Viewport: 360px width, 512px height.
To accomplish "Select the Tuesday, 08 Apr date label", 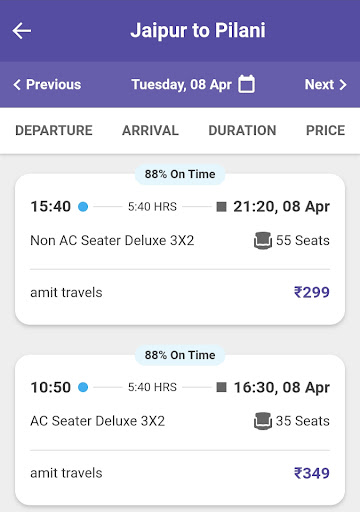I will (181, 84).
